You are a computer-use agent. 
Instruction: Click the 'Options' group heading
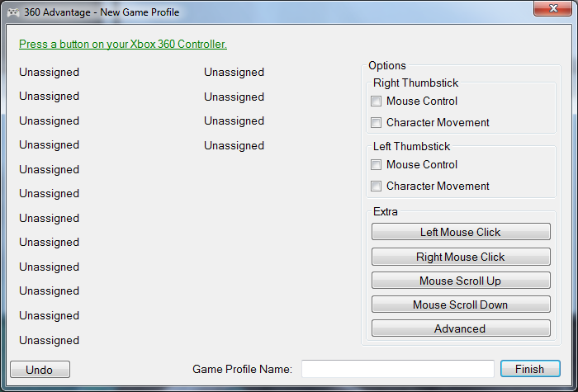[x=387, y=65]
